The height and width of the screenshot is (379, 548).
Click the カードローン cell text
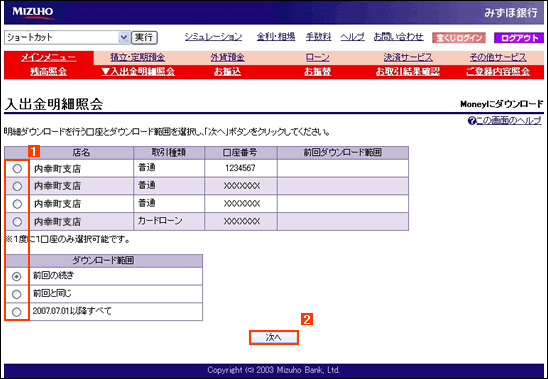(160, 221)
